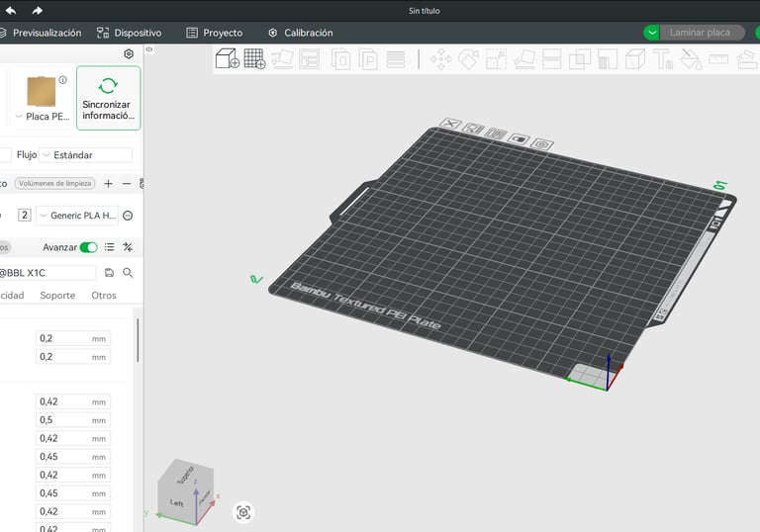Select the Color painting bucket tool
Screen dimensions: 760x532
pos(691,59)
